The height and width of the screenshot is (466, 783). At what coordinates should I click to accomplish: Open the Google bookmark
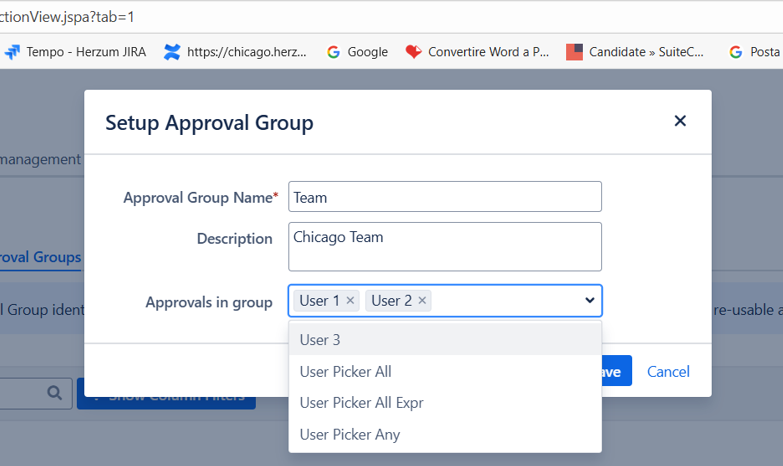point(357,52)
